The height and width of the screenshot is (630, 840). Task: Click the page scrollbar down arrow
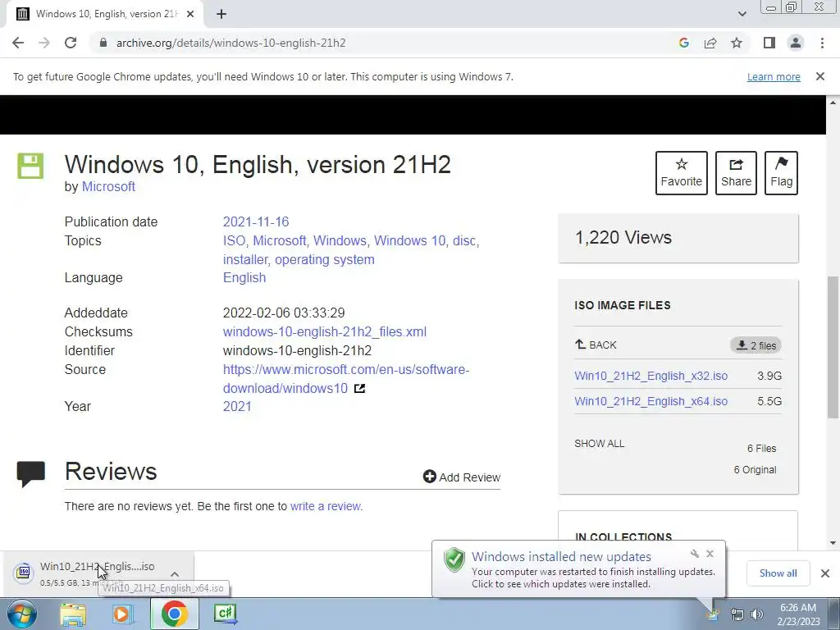pyautogui.click(x=833, y=543)
